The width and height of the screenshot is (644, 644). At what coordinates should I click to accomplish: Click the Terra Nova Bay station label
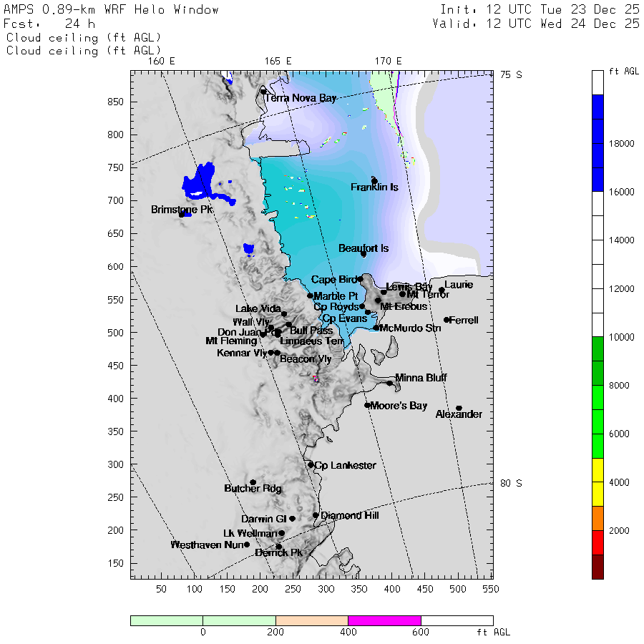tap(301, 98)
